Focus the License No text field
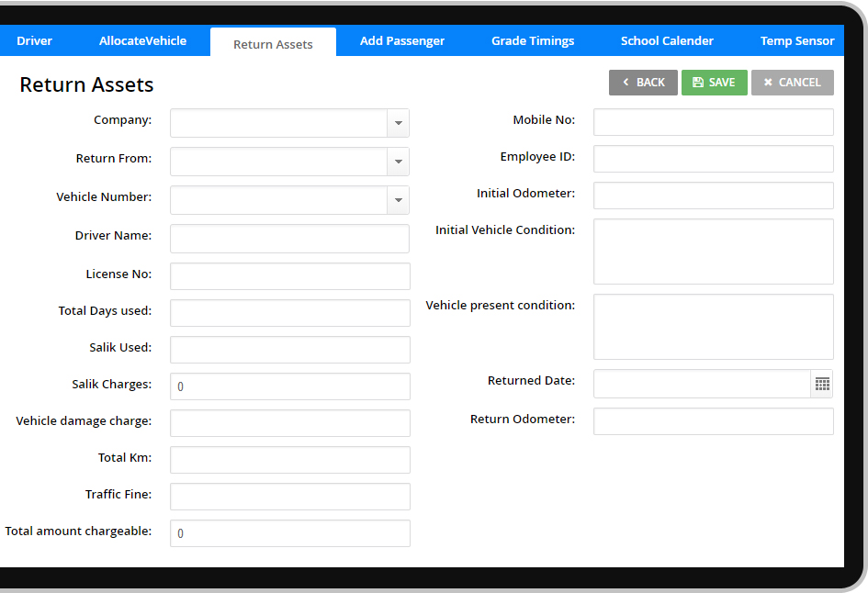 click(289, 276)
